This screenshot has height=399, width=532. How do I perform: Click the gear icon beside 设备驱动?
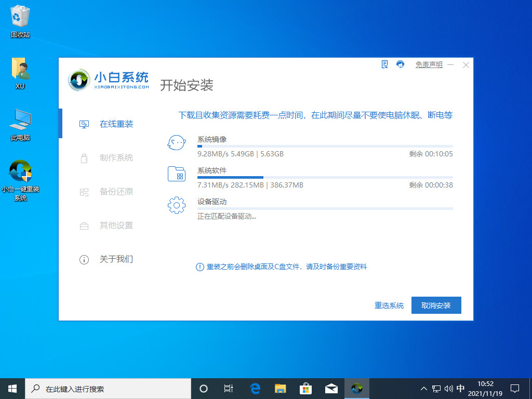(x=177, y=205)
